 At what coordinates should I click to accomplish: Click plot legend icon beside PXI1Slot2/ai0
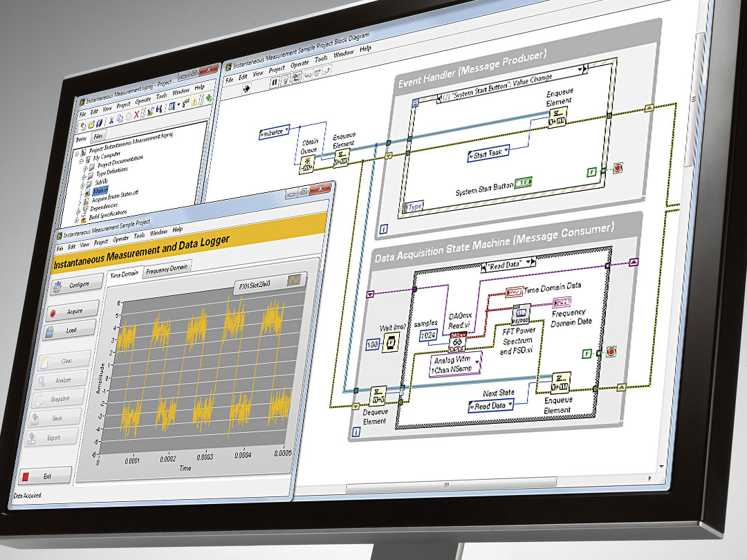click(295, 279)
